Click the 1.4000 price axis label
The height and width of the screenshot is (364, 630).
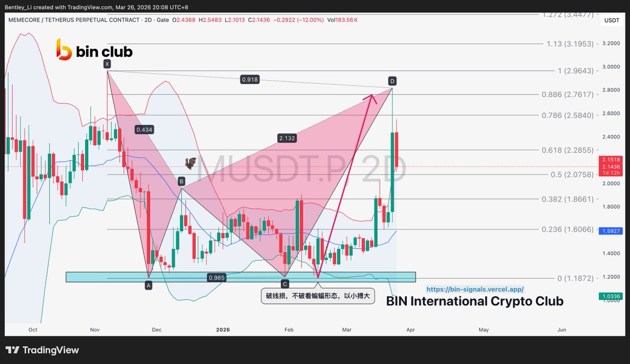point(611,254)
